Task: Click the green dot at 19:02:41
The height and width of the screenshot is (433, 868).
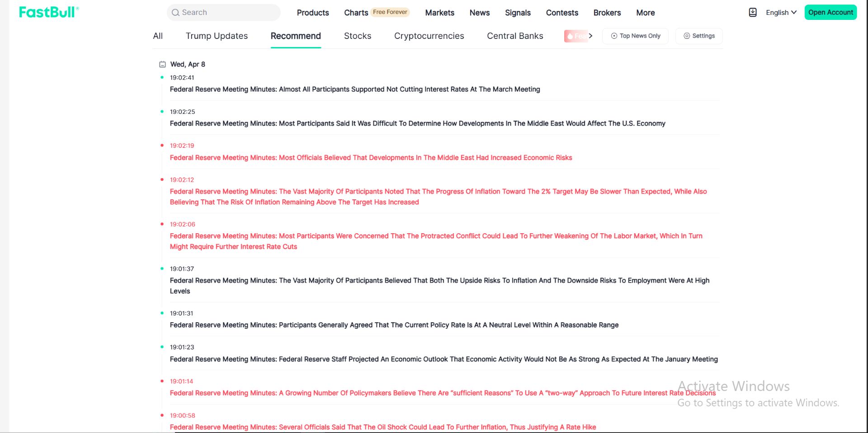Action: 162,77
